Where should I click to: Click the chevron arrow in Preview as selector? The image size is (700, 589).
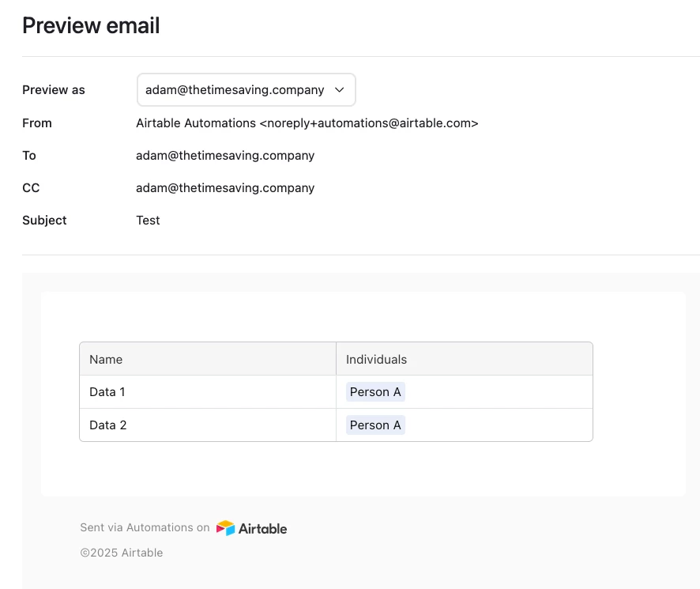[339, 90]
